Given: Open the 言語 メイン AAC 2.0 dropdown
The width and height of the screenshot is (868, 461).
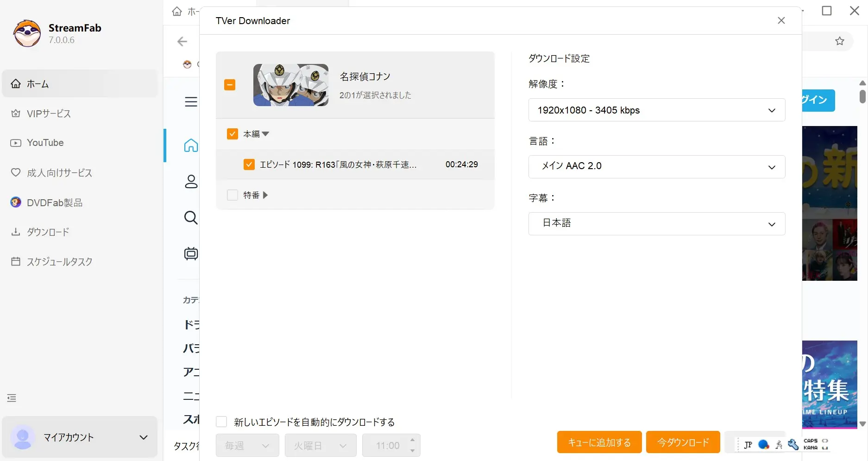Looking at the screenshot, I should 657,167.
